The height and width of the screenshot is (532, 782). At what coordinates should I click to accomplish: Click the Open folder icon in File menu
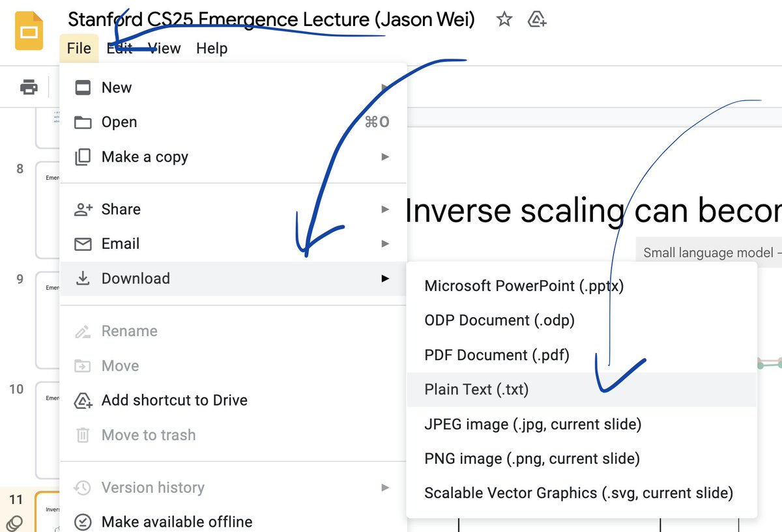82,122
